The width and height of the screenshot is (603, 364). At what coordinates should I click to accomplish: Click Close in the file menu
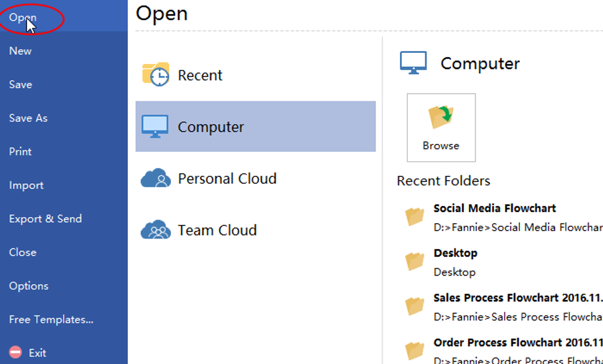[x=23, y=252]
